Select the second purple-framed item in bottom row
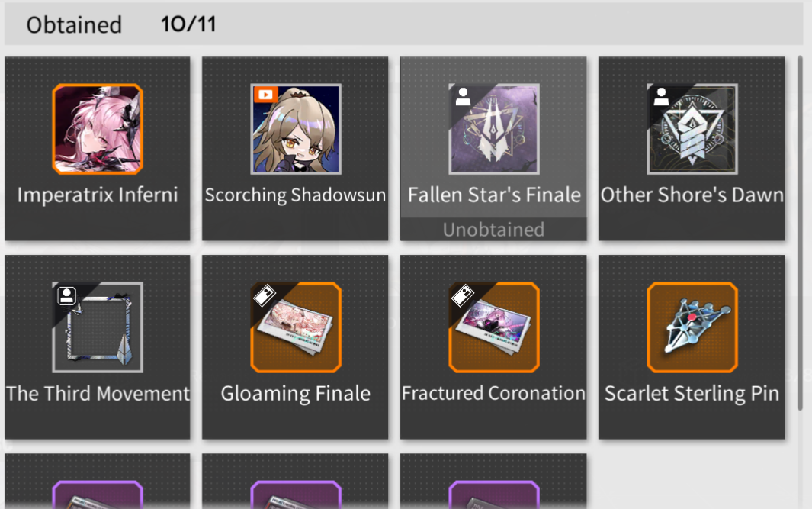812x509 pixels. click(x=296, y=495)
